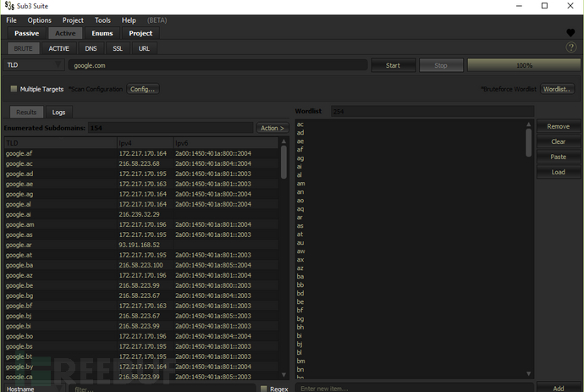The height and width of the screenshot is (392, 584).
Task: Click the Load wordlist button
Action: click(x=558, y=172)
